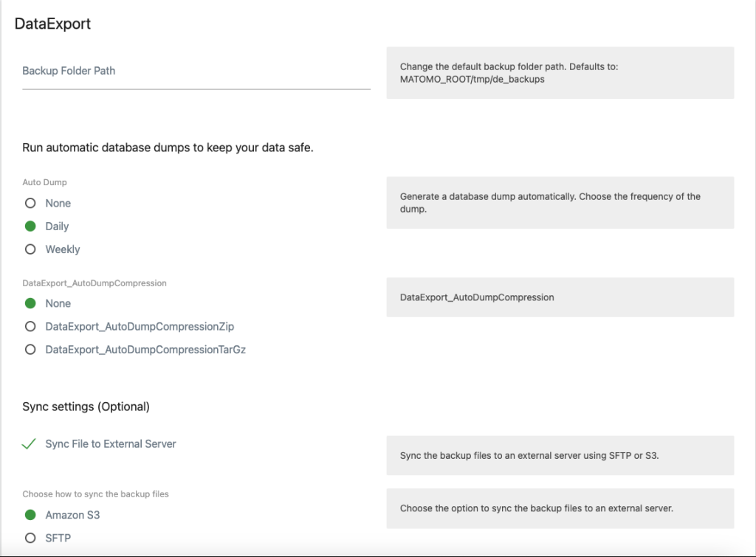
Task: Click the DataExport_AutoDumpCompression help box on the right
Action: click(x=560, y=297)
